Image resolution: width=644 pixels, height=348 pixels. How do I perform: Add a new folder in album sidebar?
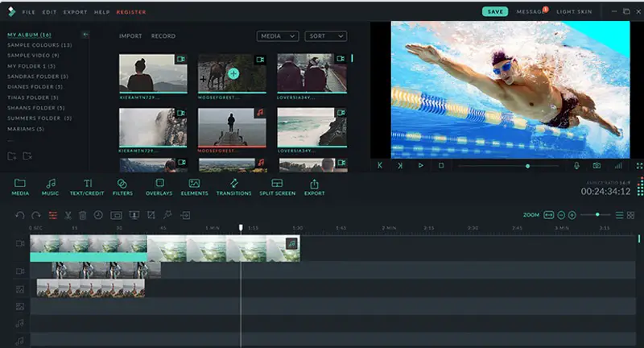12,155
